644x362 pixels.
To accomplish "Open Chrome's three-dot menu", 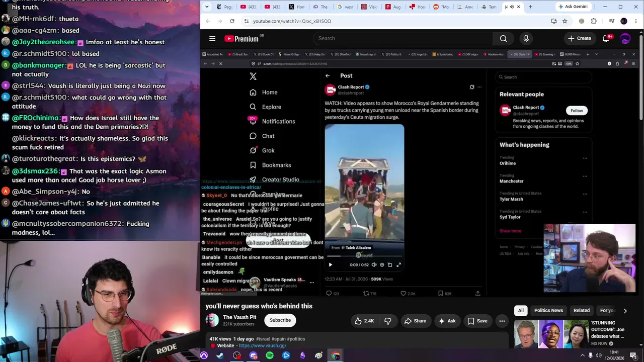I will pos(636,21).
